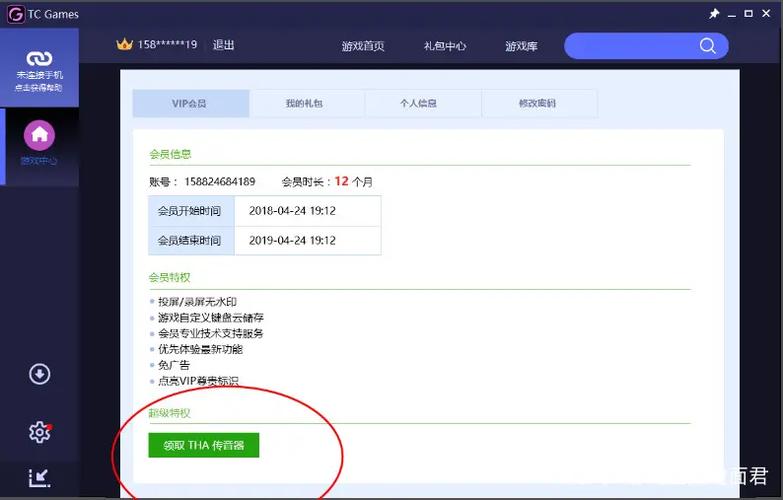Click the search magnifier icon
The height and width of the screenshot is (500, 783).
[707, 46]
